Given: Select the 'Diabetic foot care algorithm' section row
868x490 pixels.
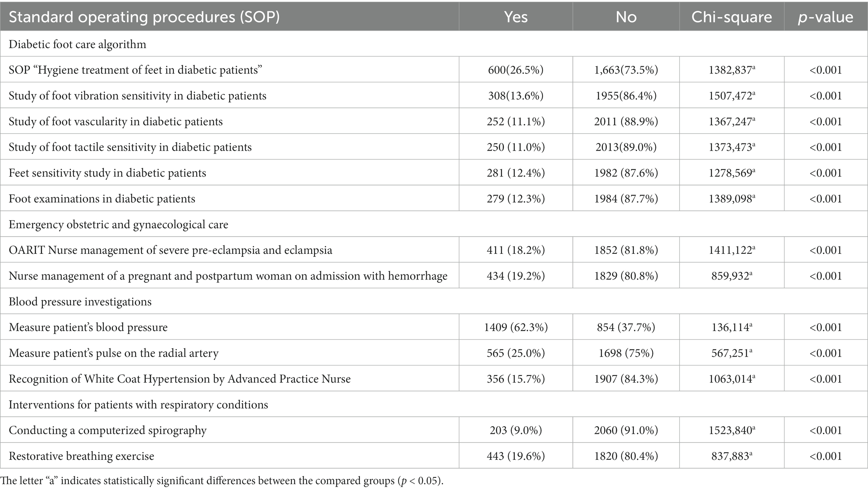Looking at the screenshot, I should pos(77,44).
